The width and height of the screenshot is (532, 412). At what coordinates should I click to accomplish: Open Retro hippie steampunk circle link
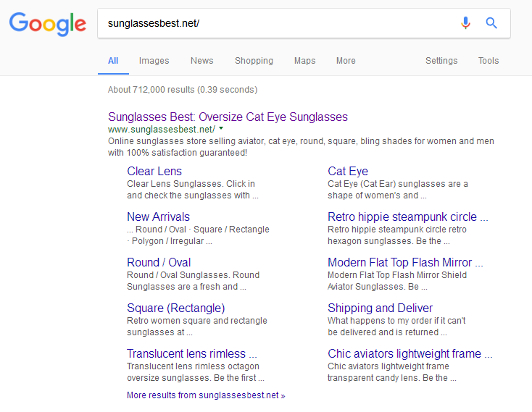408,216
